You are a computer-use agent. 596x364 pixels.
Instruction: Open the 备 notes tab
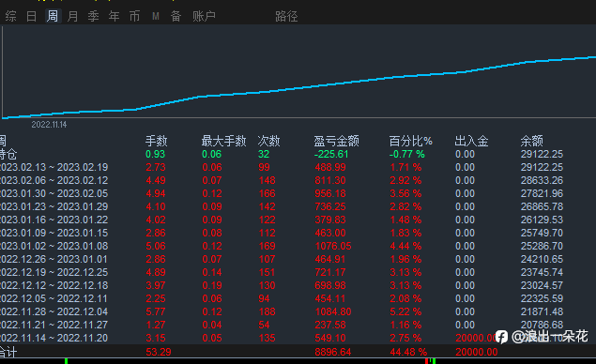click(x=176, y=16)
